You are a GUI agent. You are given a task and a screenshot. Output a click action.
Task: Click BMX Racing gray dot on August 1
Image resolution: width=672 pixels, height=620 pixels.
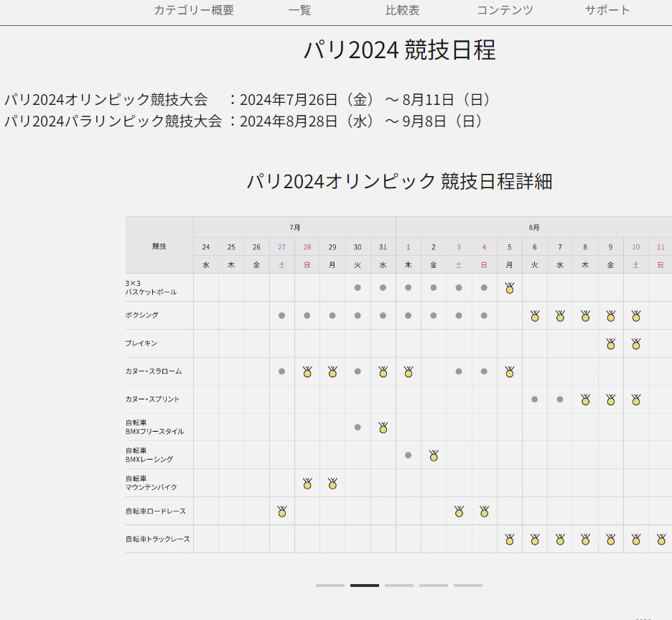coord(408,455)
